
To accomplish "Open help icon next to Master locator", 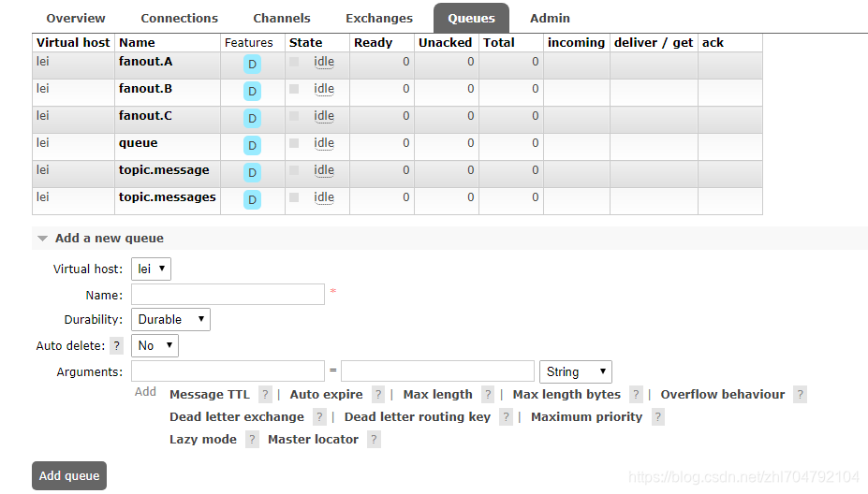I will click(x=374, y=440).
